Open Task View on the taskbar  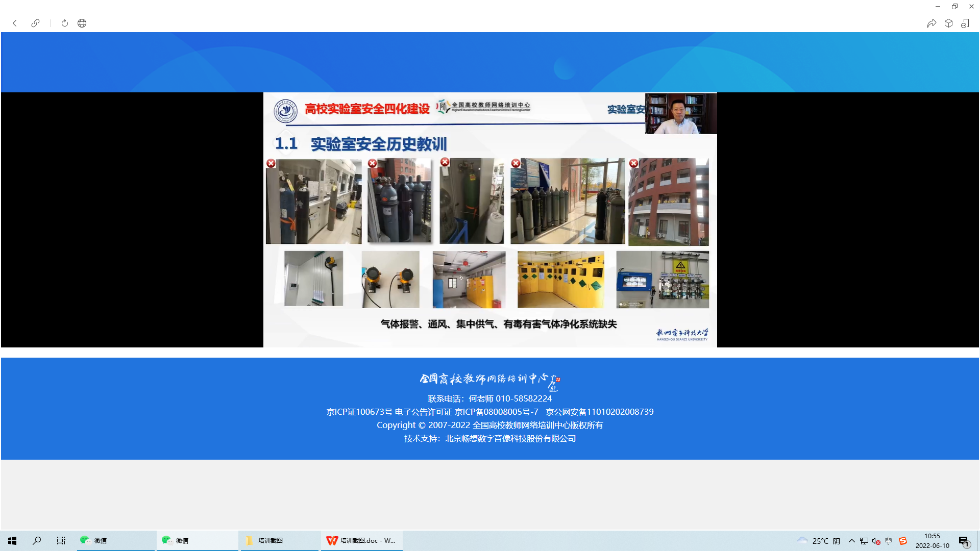pyautogui.click(x=61, y=541)
